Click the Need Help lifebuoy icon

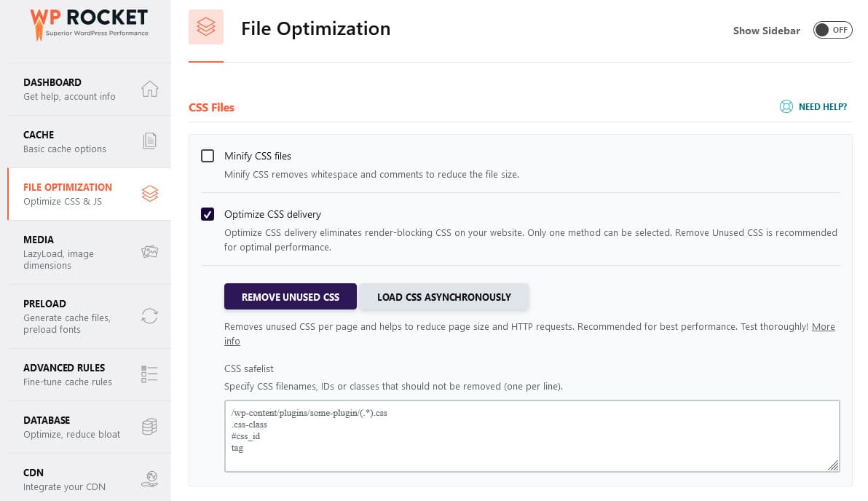pos(786,107)
